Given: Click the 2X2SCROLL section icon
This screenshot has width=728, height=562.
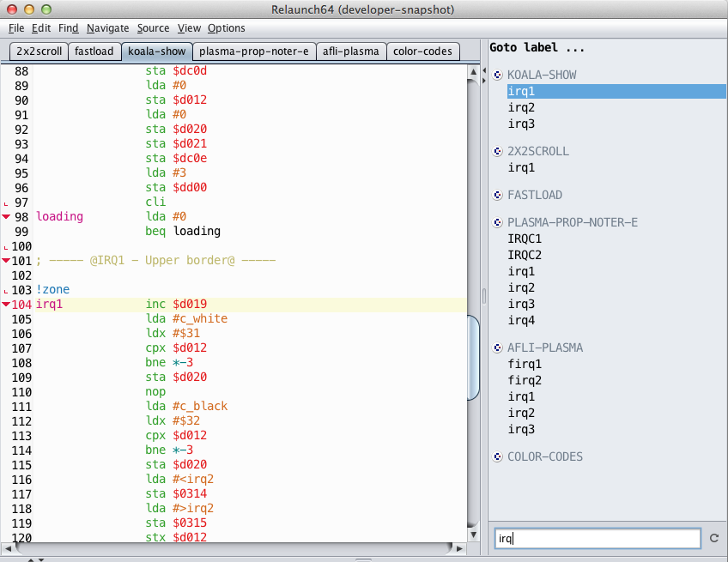Looking at the screenshot, I should click(498, 151).
